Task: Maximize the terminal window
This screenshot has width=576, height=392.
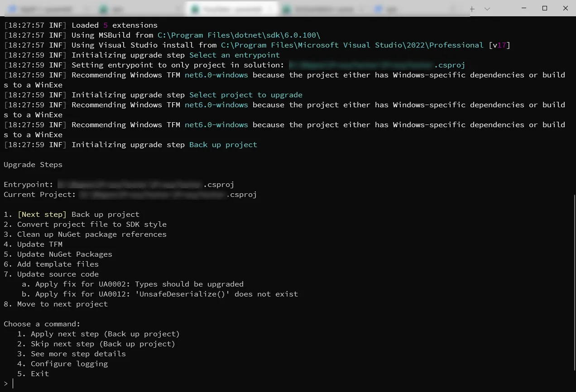Action: click(545, 8)
